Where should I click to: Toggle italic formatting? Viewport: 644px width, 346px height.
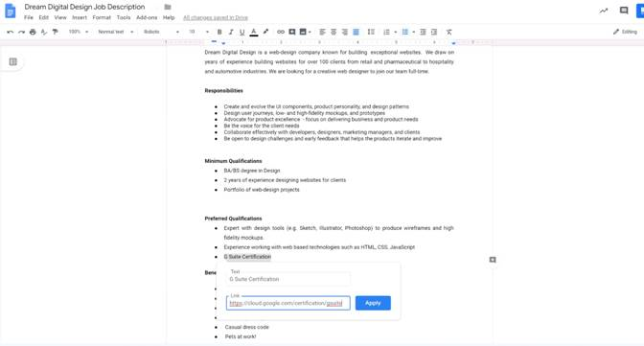click(x=231, y=32)
